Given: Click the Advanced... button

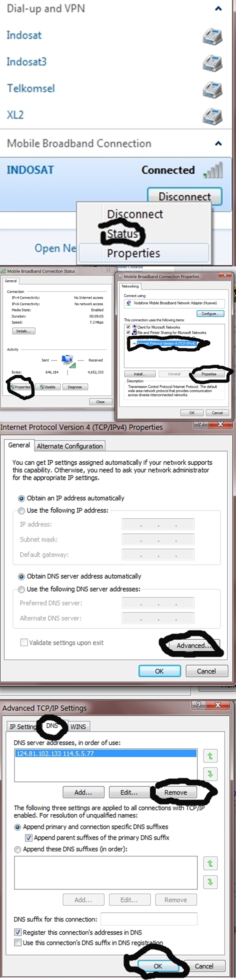Looking at the screenshot, I should [194, 646].
